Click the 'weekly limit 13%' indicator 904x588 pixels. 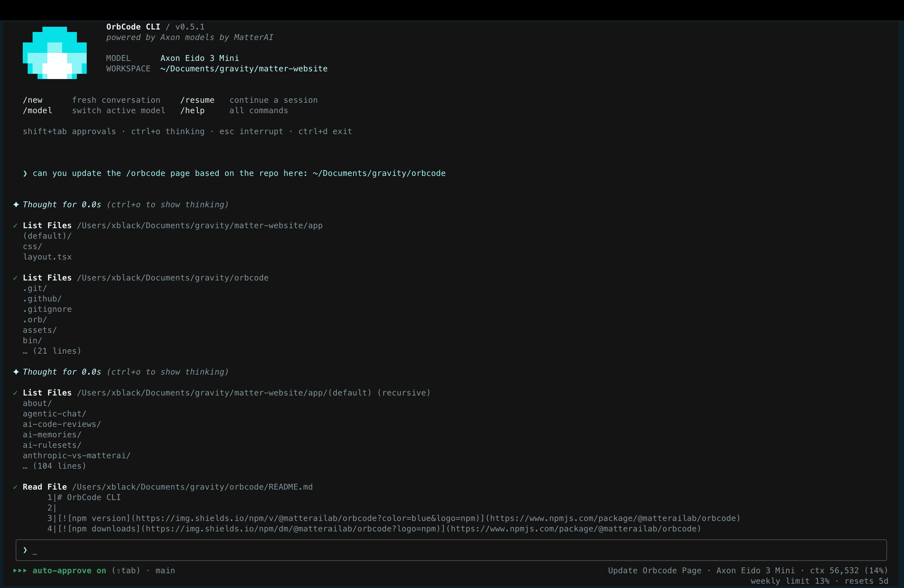(x=790, y=581)
